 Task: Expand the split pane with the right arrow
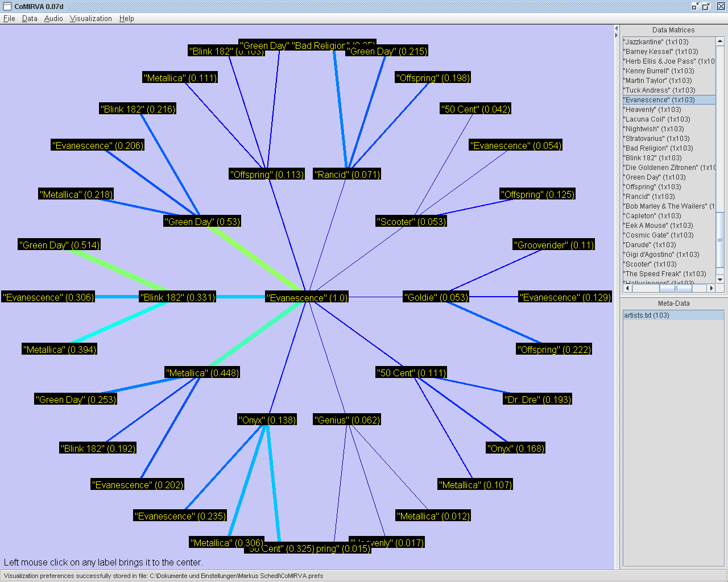[x=617, y=35]
